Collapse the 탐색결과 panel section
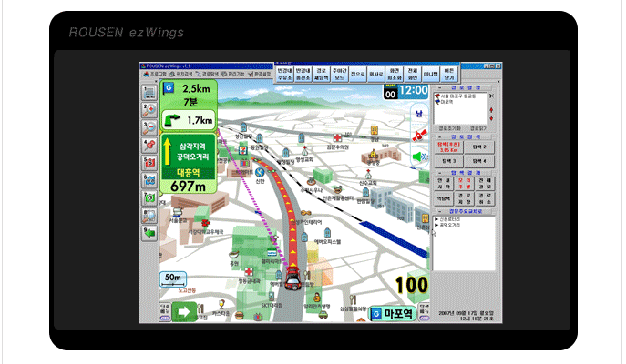The height and width of the screenshot is (364, 626). (439, 173)
